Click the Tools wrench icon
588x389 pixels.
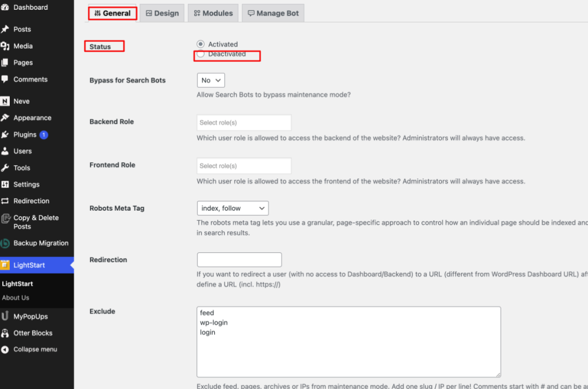point(5,168)
